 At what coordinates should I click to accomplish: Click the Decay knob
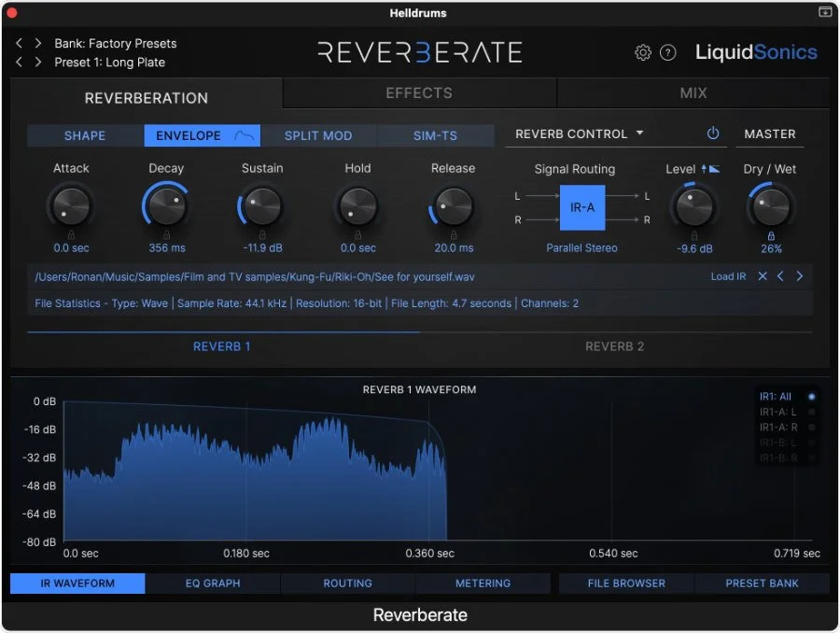tap(167, 205)
